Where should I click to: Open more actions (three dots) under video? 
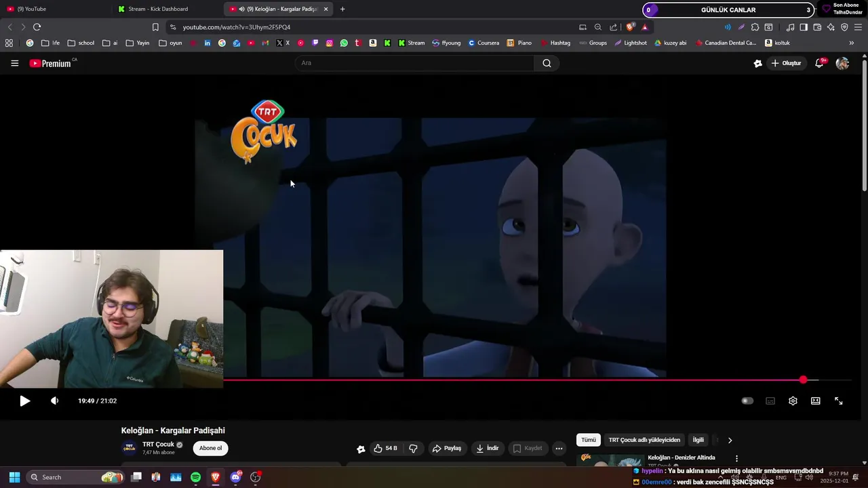click(559, 448)
